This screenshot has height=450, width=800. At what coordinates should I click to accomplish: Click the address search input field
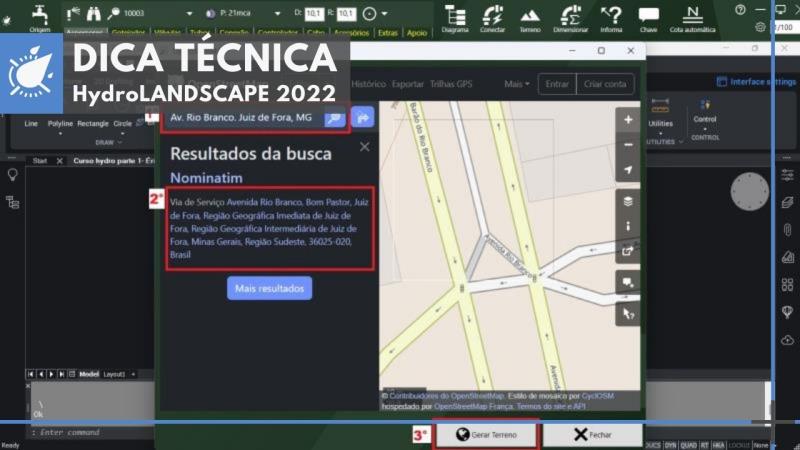244,118
